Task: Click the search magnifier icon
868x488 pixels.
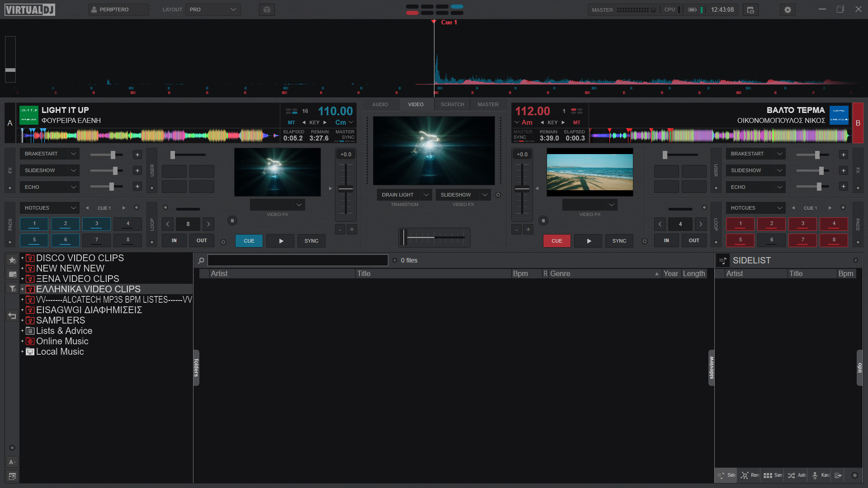Action: pyautogui.click(x=201, y=261)
